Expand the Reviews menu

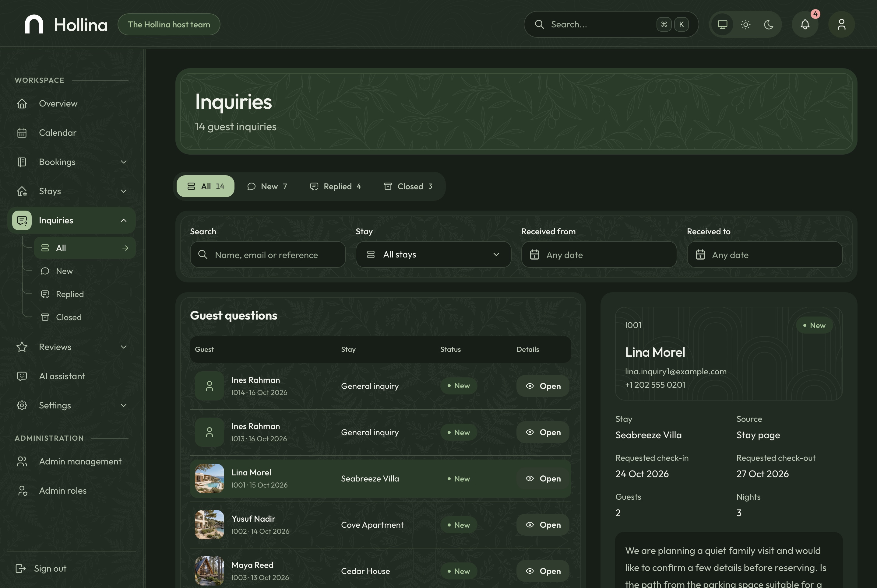tap(71, 347)
